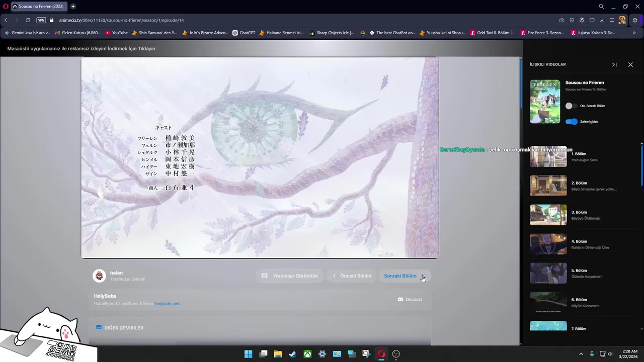Reload the current page
Screen dimensions: 644x362
point(28,20)
